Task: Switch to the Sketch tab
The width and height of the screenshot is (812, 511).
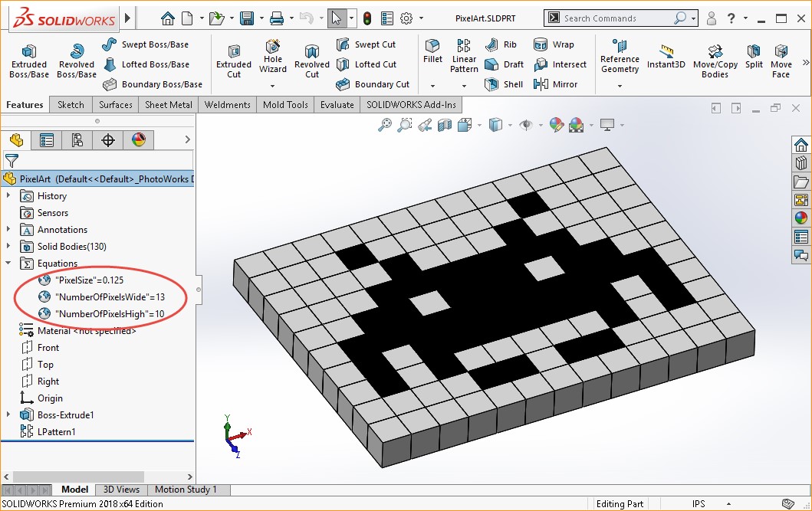Action: [71, 104]
